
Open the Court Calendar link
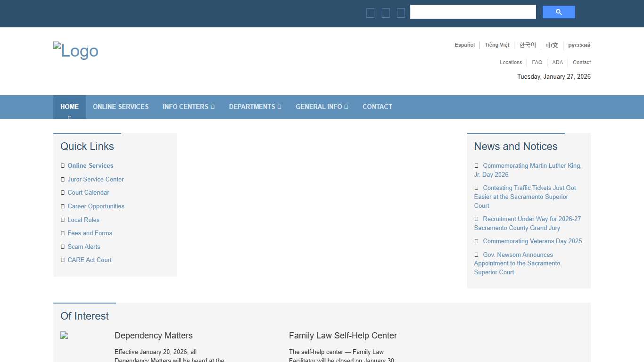pyautogui.click(x=88, y=192)
